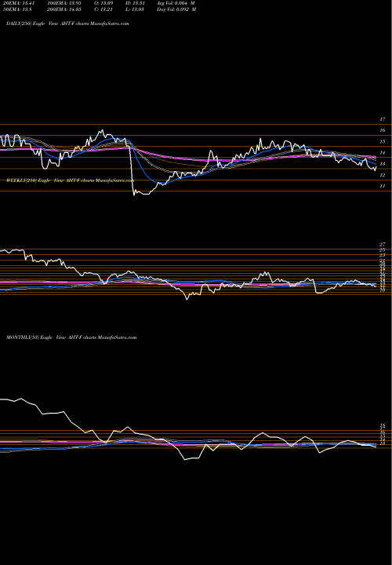Select the 20EMA value at top left
This screenshot has height=565, width=392.
(x=18, y=3)
